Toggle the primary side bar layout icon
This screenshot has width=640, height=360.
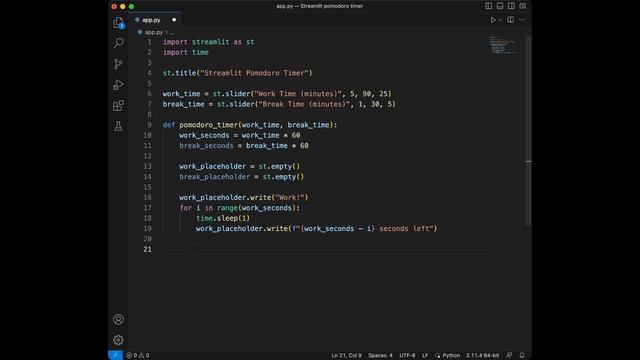coord(488,6)
